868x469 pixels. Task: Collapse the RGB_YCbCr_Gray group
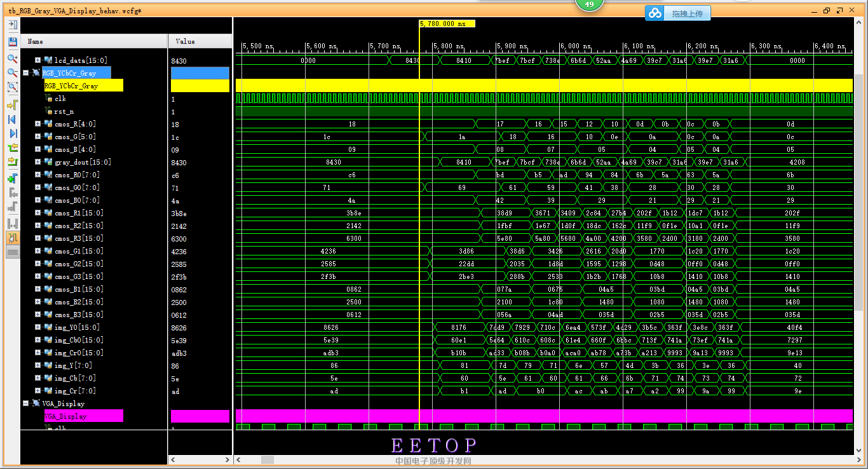(26, 73)
